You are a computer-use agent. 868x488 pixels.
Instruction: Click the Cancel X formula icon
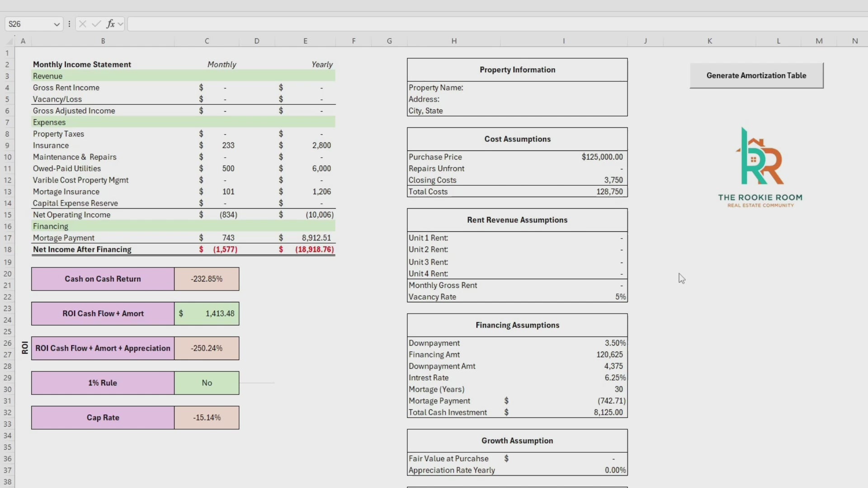(82, 24)
